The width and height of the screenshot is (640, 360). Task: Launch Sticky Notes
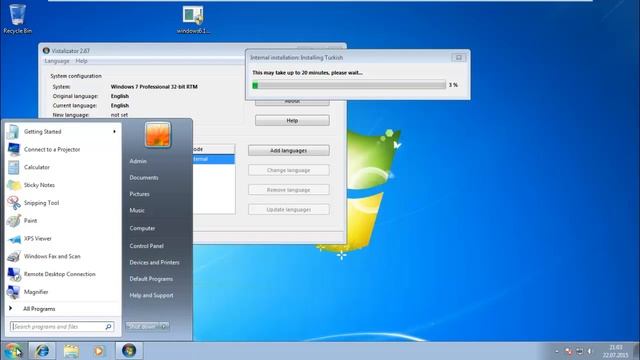point(62,185)
